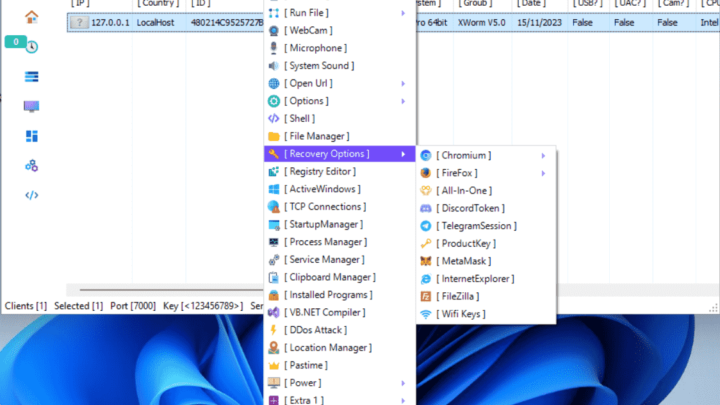This screenshot has height=405, width=720.
Task: Click the LocalHost country cell
Action: tap(155, 22)
